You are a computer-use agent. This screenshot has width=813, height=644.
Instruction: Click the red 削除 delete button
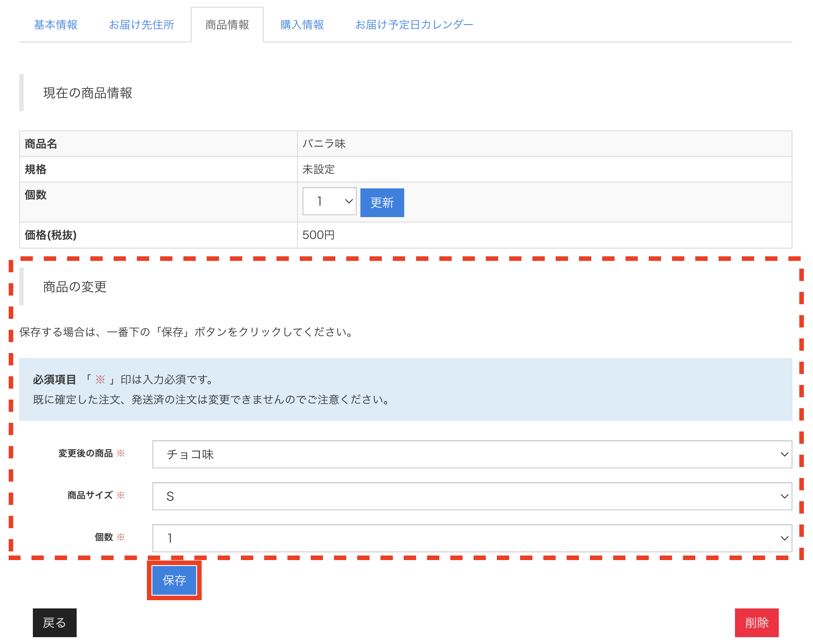click(x=756, y=622)
